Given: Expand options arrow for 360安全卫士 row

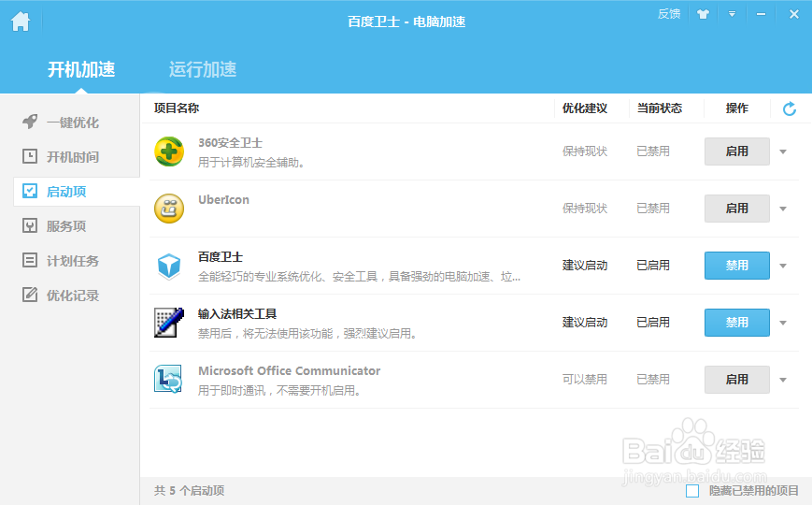Looking at the screenshot, I should [783, 151].
